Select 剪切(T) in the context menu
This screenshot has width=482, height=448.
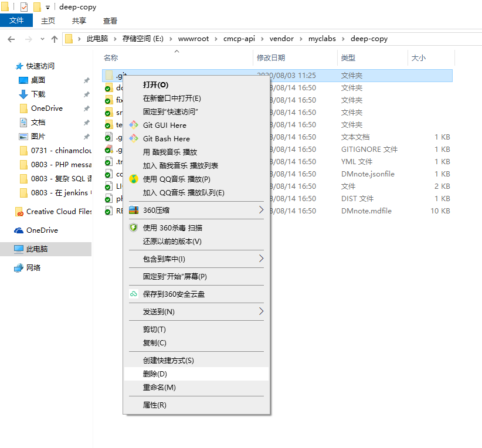(x=196, y=330)
